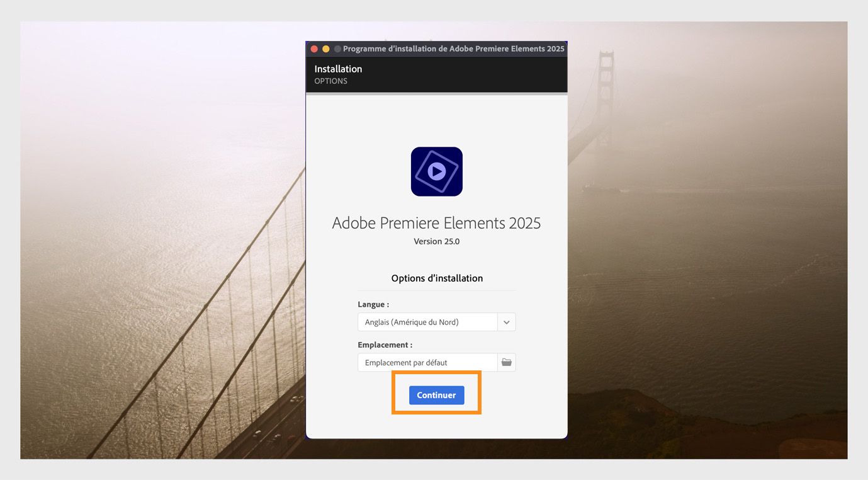Click the Adobe Premiere Elements 2025 title

click(436, 223)
